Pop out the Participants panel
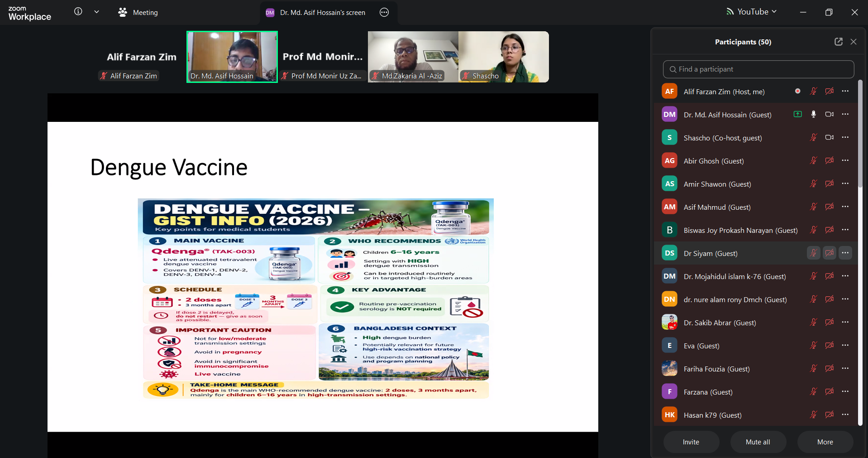This screenshot has height=458, width=868. (x=839, y=42)
